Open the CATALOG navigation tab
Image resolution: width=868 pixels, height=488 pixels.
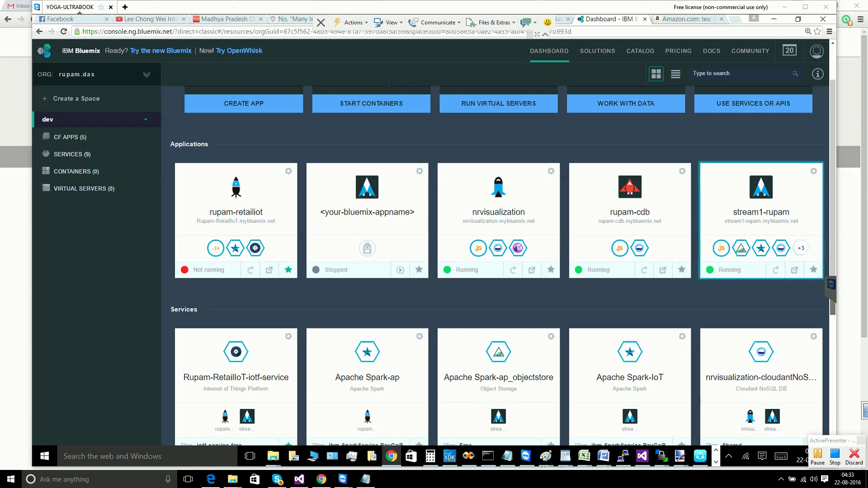(640, 51)
